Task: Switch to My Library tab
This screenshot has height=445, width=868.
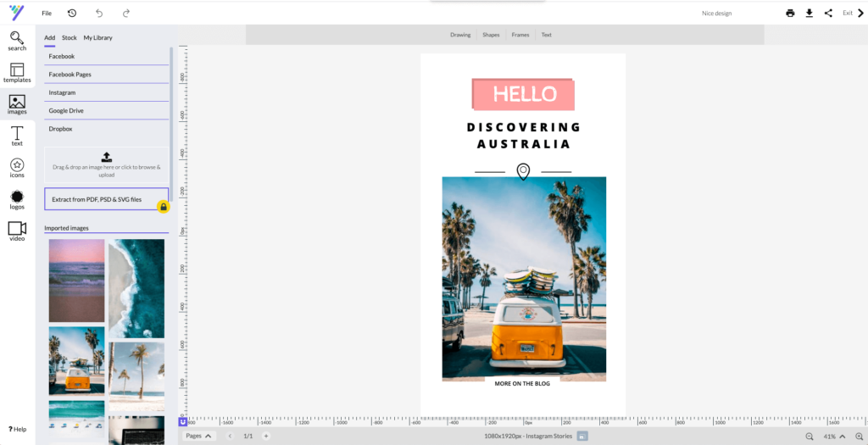Action: [97, 38]
